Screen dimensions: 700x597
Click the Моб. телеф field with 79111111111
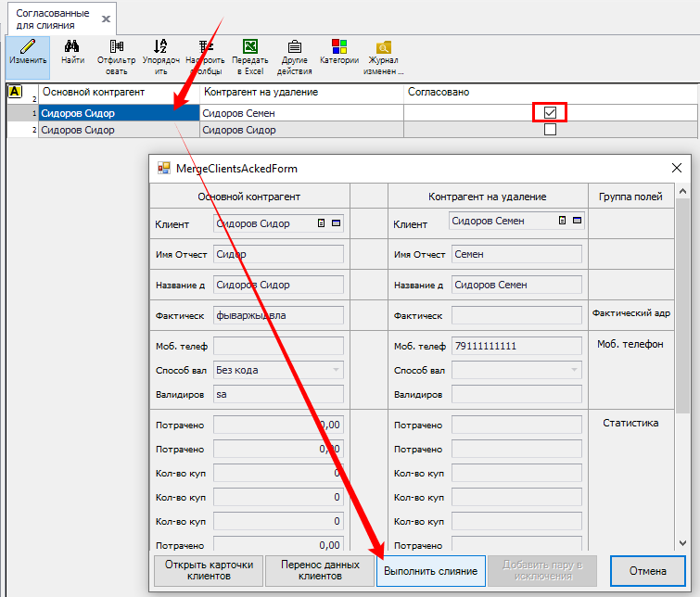pyautogui.click(x=515, y=346)
